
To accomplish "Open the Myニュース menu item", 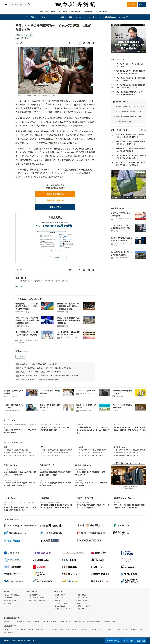I will tap(63, 12).
